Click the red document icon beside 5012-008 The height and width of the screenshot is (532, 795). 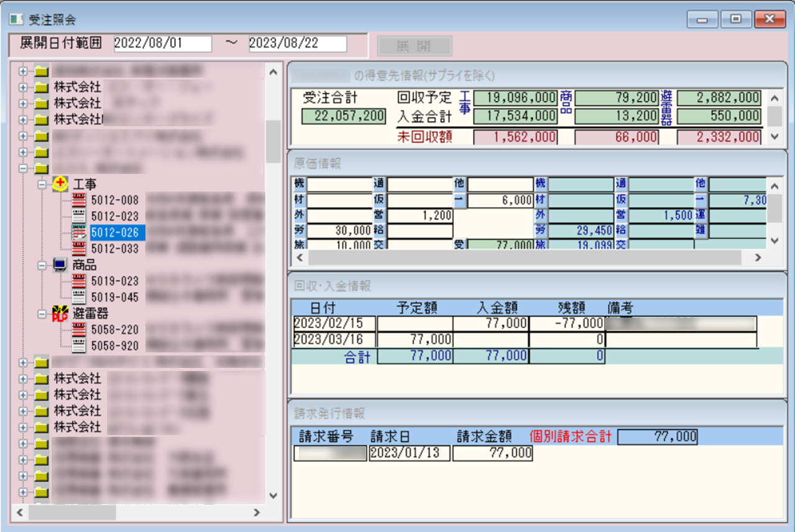(79, 200)
